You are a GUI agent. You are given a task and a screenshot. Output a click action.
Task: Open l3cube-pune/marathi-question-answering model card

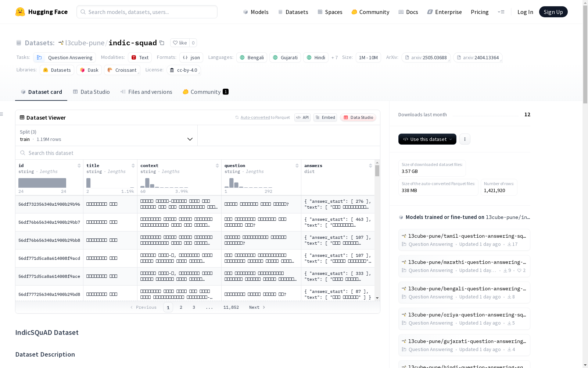(464, 266)
